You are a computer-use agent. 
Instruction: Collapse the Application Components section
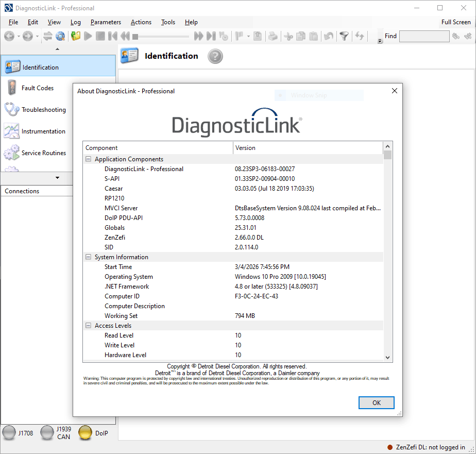[88, 159]
